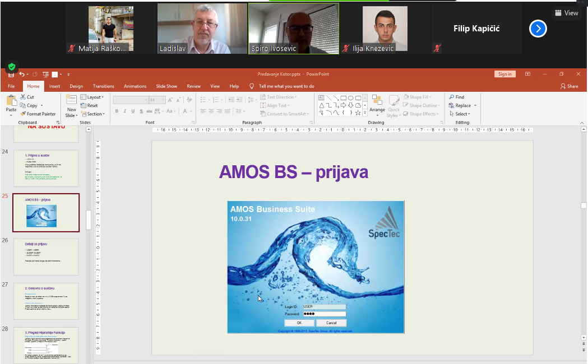Toggle Strikethrough formatting
This screenshot has height=364, width=588.
point(149,111)
